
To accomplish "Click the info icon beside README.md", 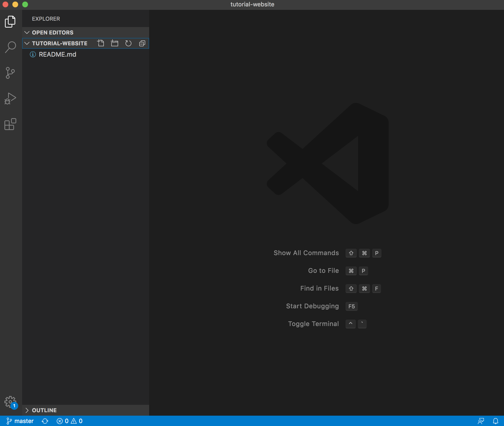I will pyautogui.click(x=33, y=54).
